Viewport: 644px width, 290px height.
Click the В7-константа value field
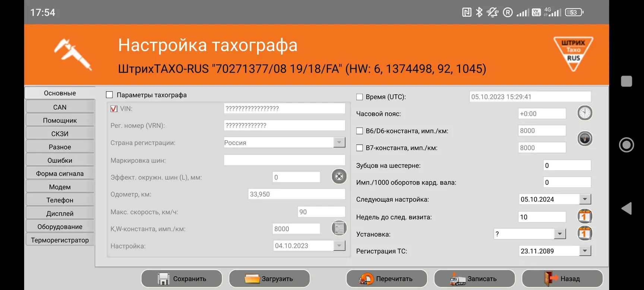[x=542, y=148]
